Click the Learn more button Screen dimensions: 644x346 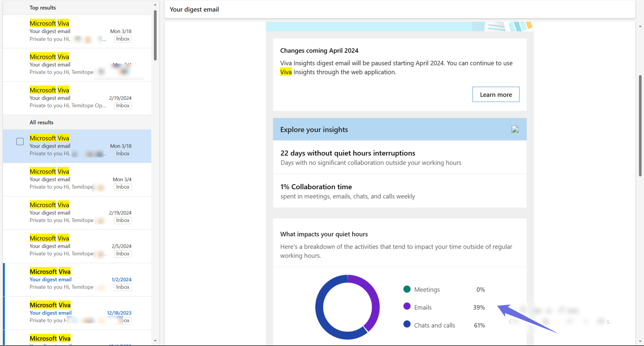pos(496,94)
